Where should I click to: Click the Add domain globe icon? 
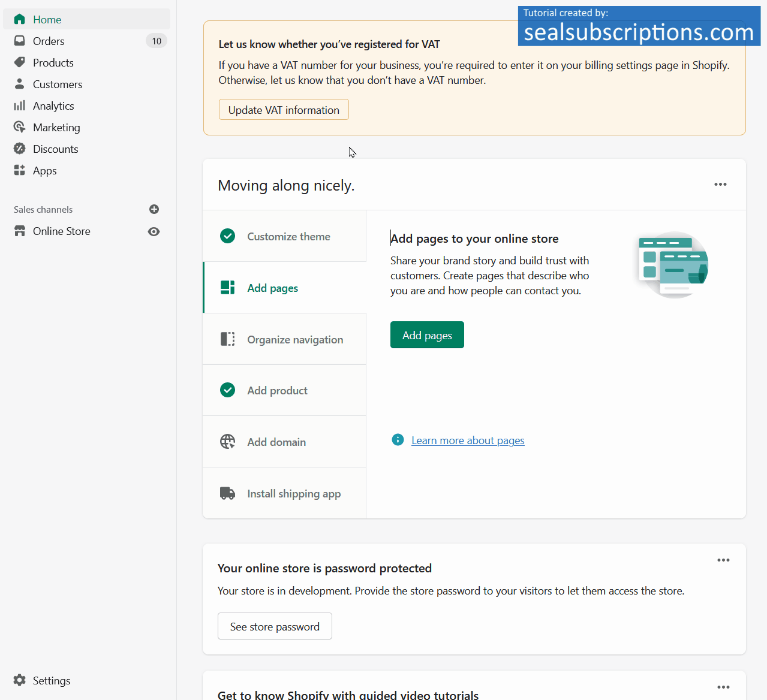(x=228, y=442)
